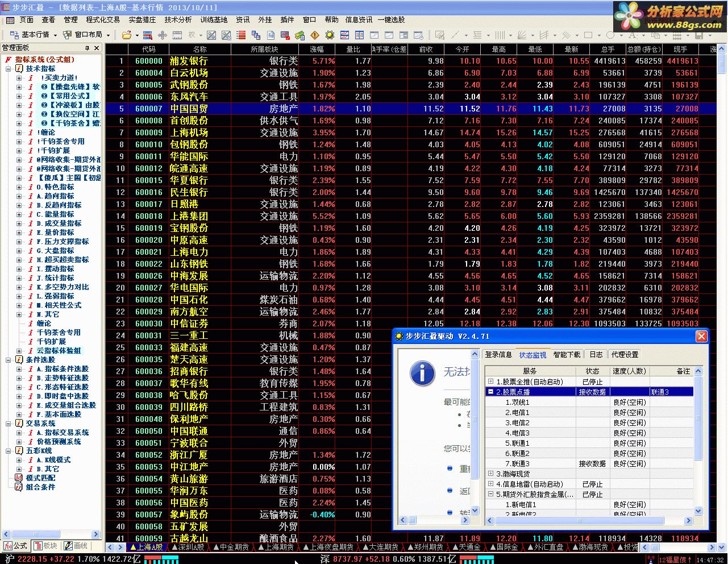Click the green money notes toolbar icon
The height and width of the screenshot is (564, 728).
coord(299,35)
